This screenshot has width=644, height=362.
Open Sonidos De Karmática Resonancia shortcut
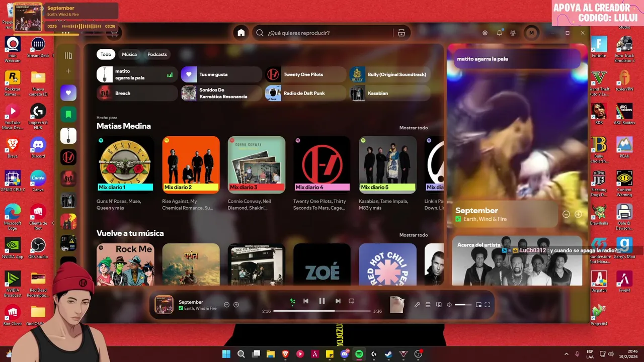[221, 93]
